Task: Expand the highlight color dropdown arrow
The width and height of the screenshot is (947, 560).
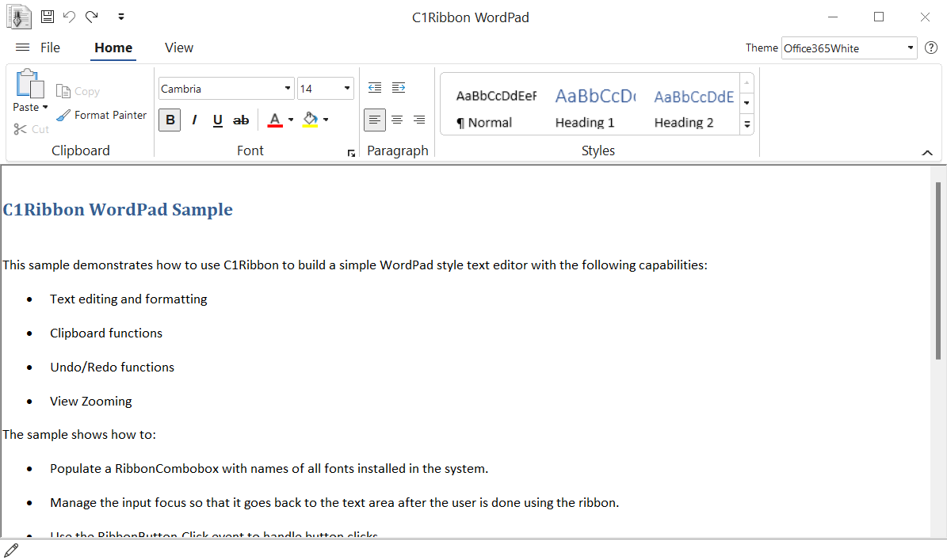Action: click(x=326, y=120)
